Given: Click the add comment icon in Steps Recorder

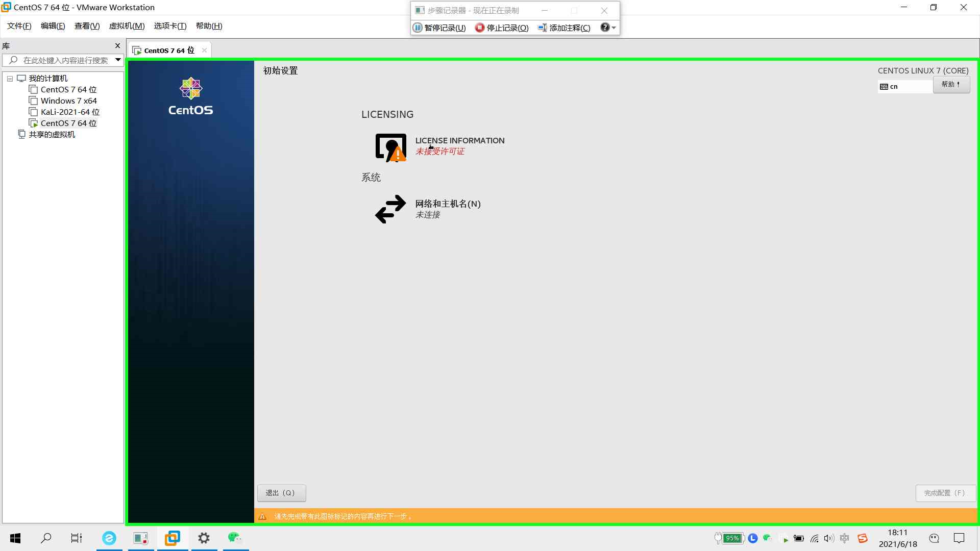Looking at the screenshot, I should pos(543,28).
